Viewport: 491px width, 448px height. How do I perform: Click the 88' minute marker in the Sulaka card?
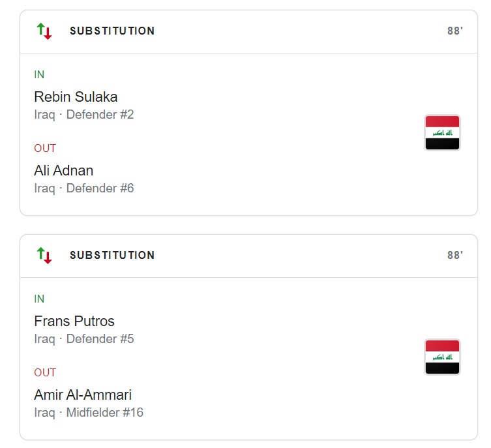click(x=454, y=31)
